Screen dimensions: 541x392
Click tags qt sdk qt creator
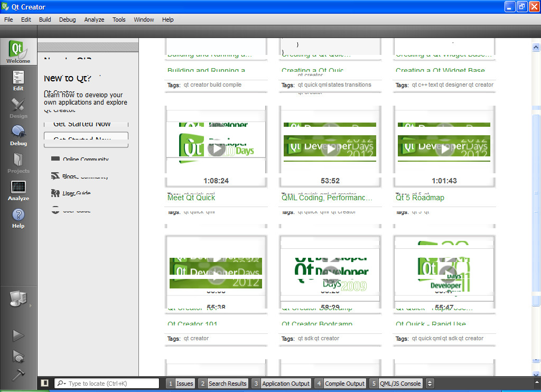319,339
